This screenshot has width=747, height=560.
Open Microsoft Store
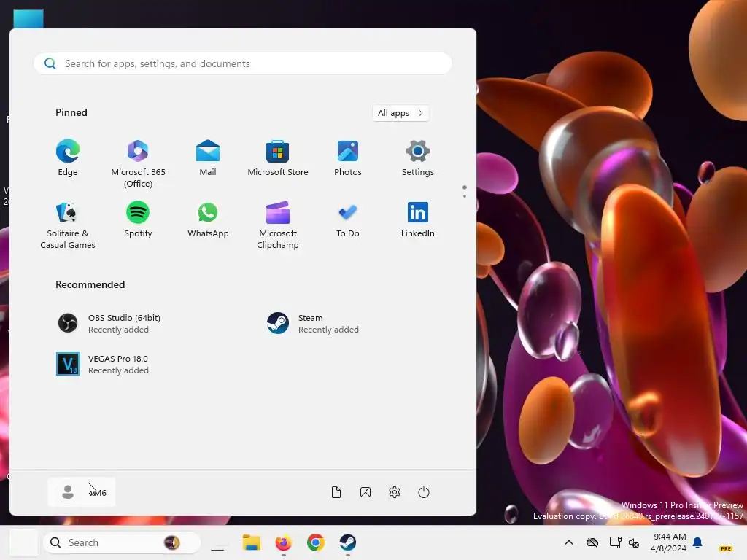tap(278, 159)
